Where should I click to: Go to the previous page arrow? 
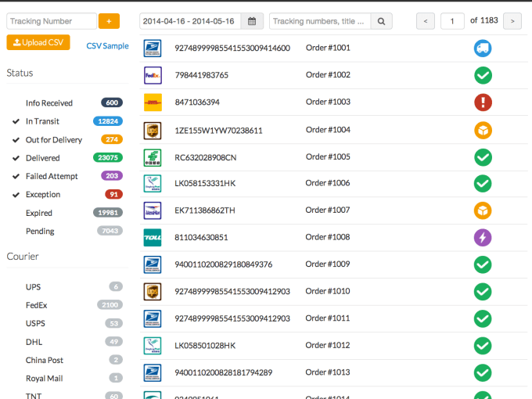tap(425, 21)
